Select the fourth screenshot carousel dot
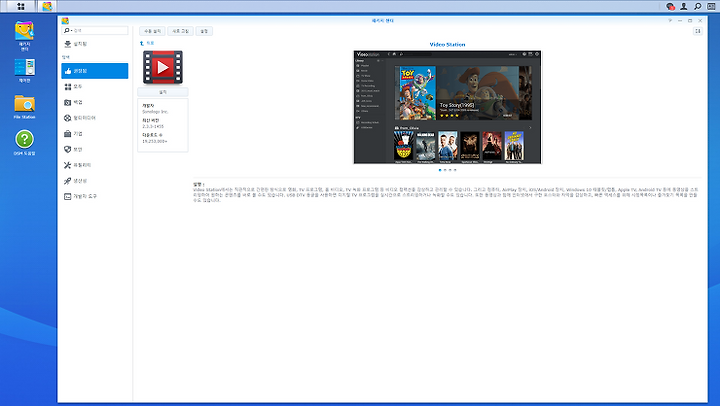This screenshot has height=406, width=720. 455,170
